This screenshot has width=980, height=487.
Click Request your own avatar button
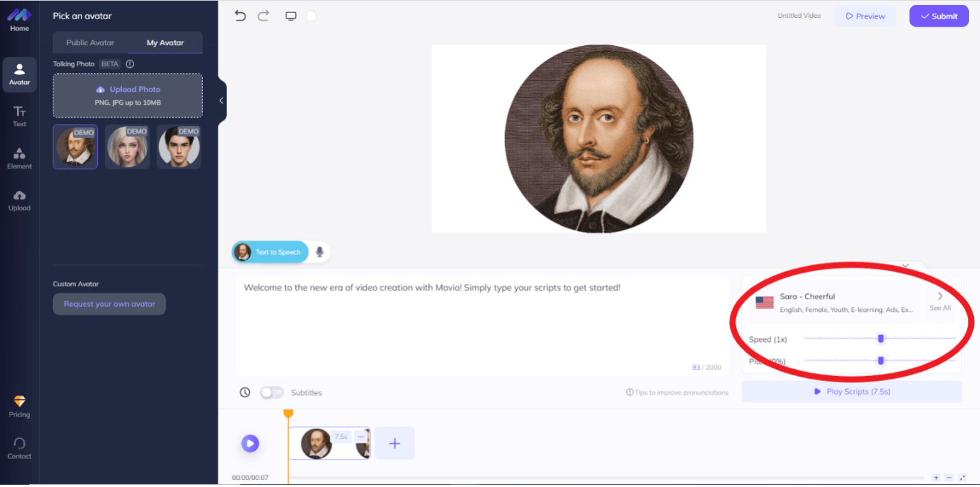point(110,304)
